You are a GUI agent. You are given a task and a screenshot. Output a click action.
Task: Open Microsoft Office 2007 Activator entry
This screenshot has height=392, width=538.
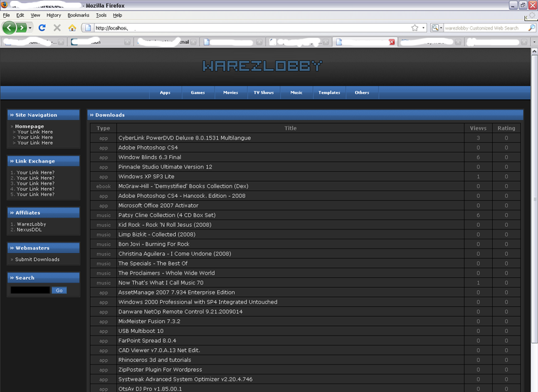(x=158, y=205)
